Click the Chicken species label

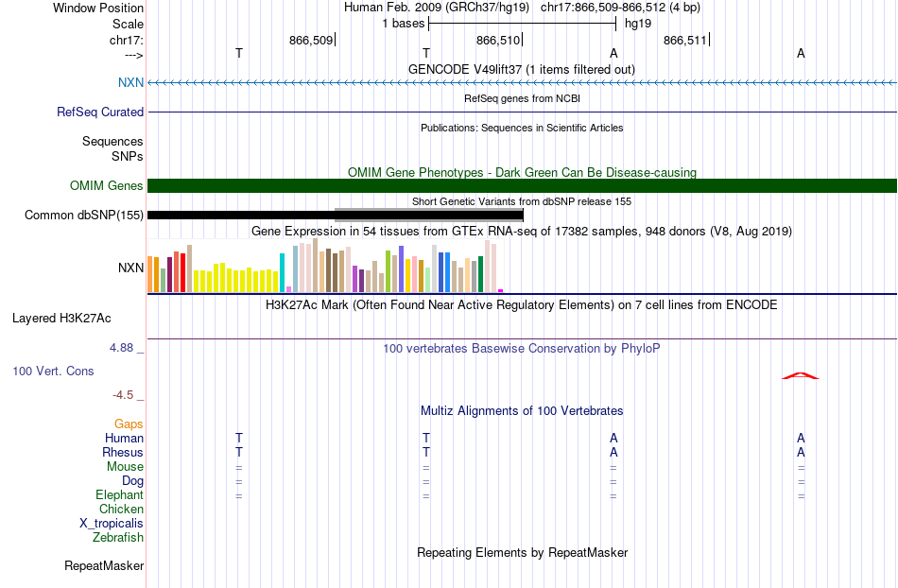(x=121, y=509)
